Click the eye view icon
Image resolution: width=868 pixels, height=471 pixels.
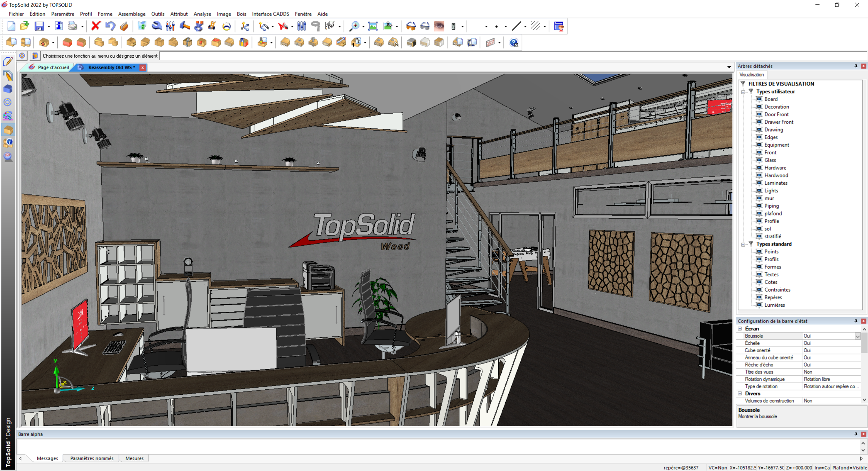click(x=439, y=26)
